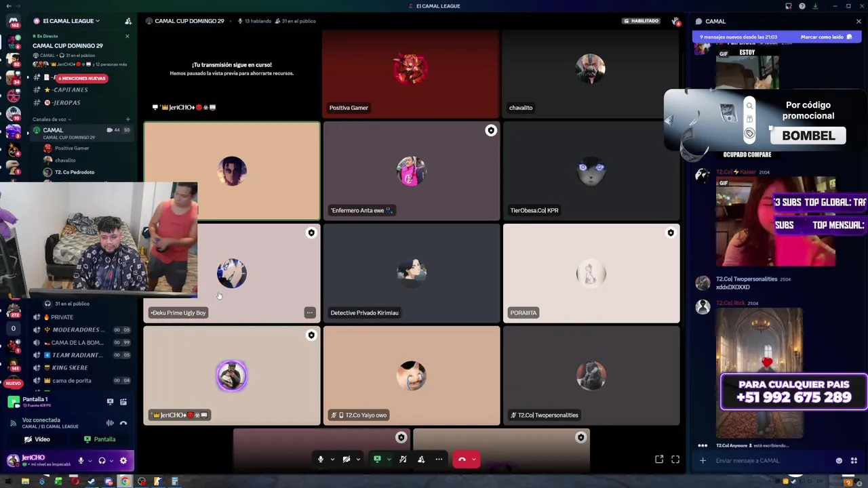The width and height of the screenshot is (868, 488).
Task: Dismiss the En Directo stage banner
Action: pyautogui.click(x=127, y=36)
